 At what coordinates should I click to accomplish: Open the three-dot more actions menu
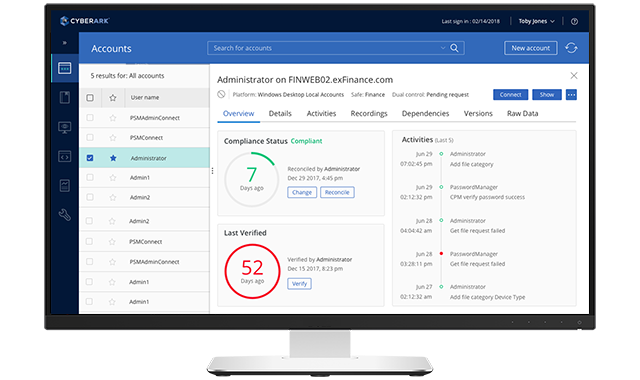coord(571,95)
